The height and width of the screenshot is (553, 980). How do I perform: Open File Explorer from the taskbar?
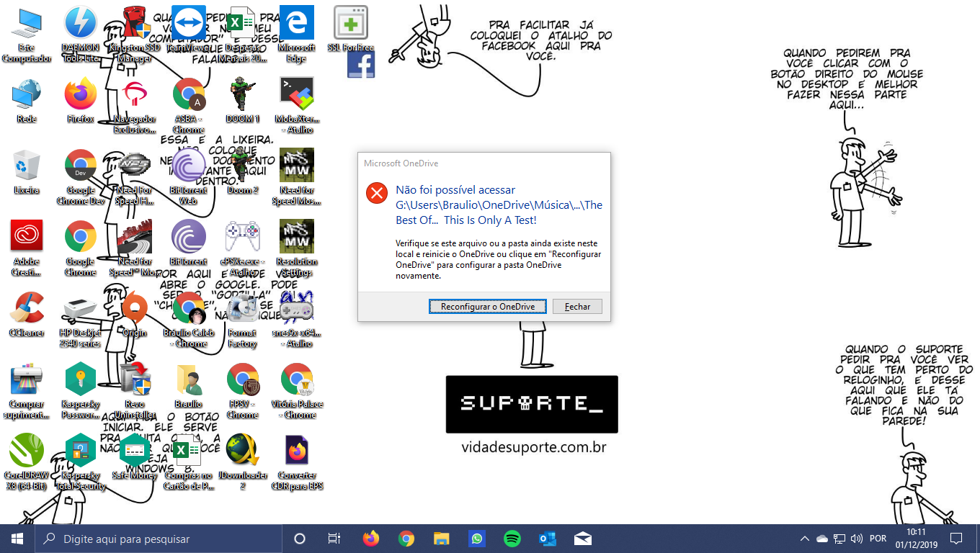pos(442,539)
